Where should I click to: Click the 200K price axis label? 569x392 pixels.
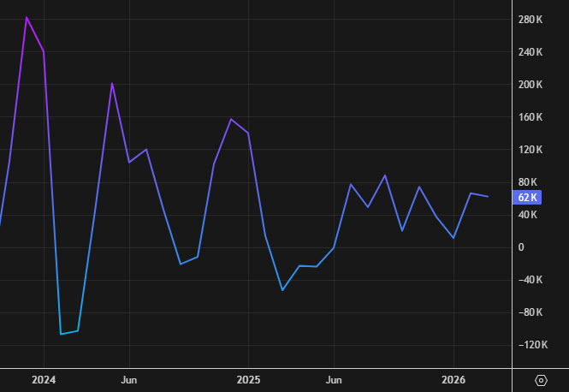point(530,85)
